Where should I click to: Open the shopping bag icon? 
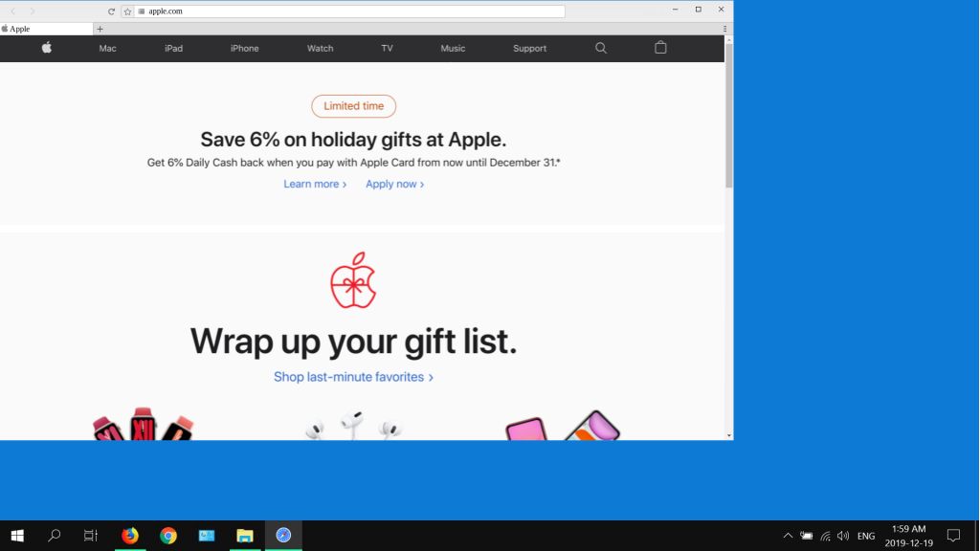660,48
